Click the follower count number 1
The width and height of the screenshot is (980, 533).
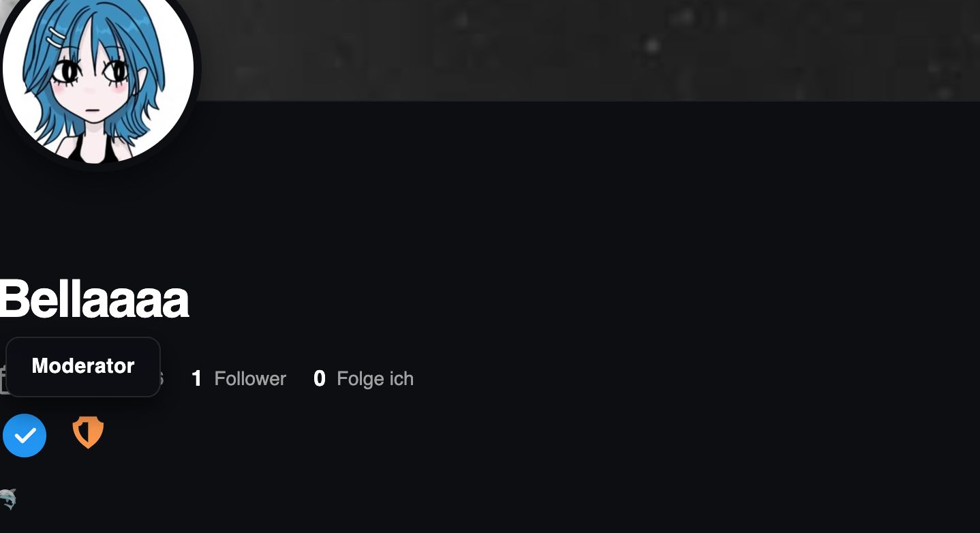196,379
